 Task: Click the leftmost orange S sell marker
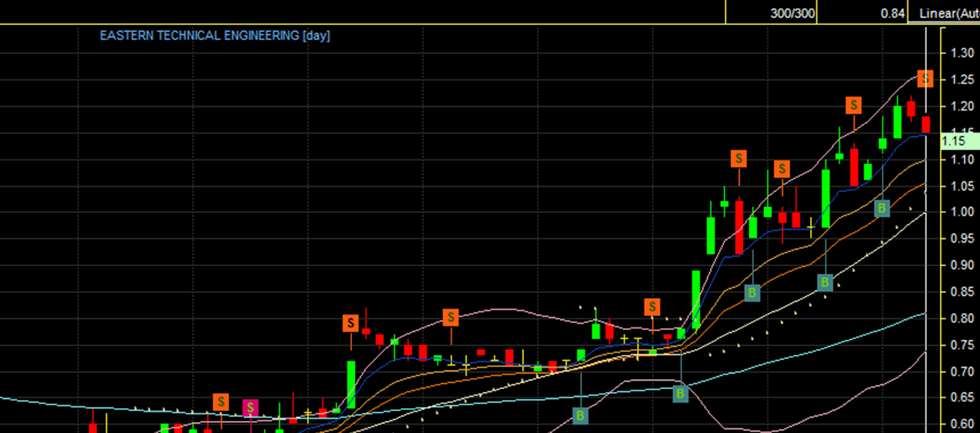[221, 402]
